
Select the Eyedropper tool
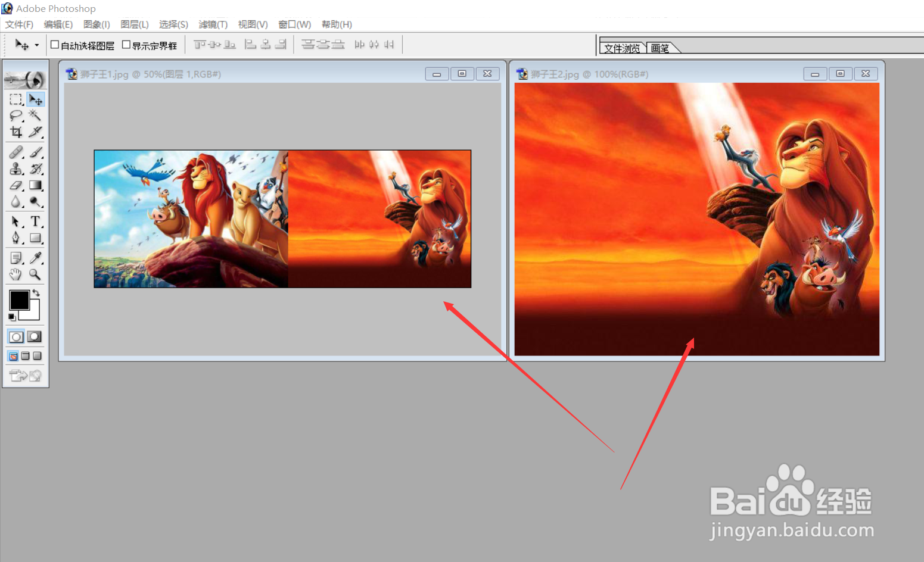[x=36, y=258]
